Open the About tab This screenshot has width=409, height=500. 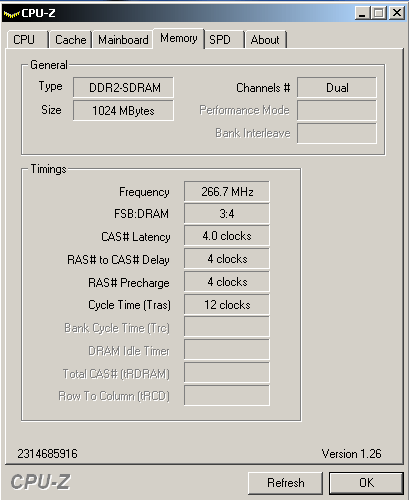(266, 40)
